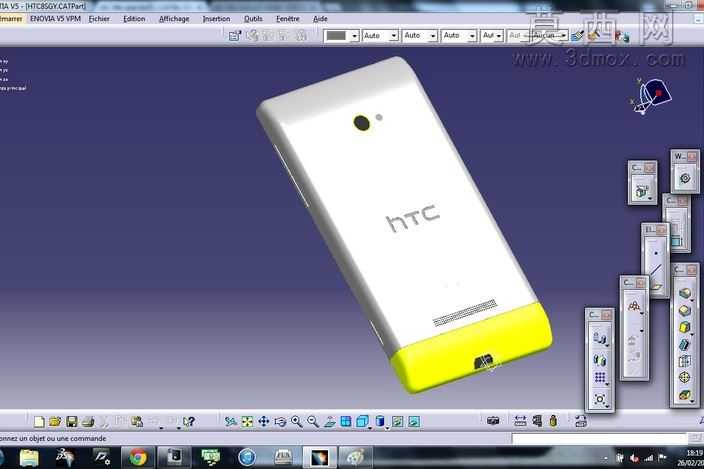Select the Measure Item tool

(537, 421)
